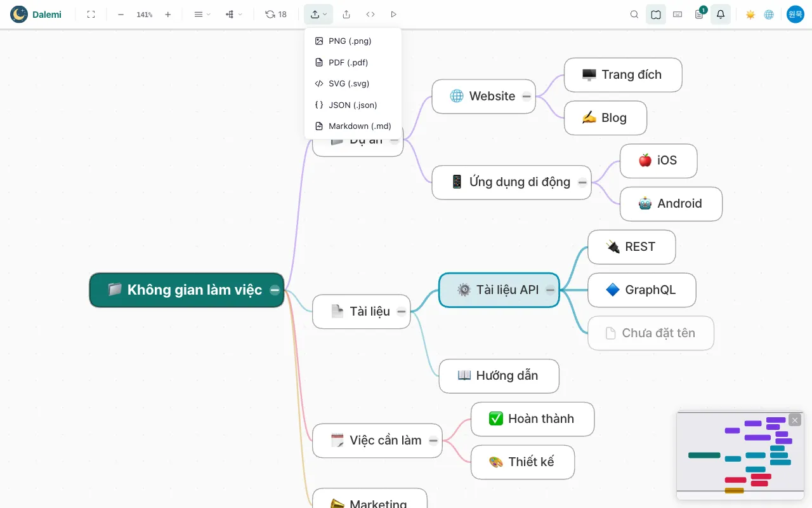The width and height of the screenshot is (812, 508).
Task: Close the minimap panel
Action: point(795,420)
